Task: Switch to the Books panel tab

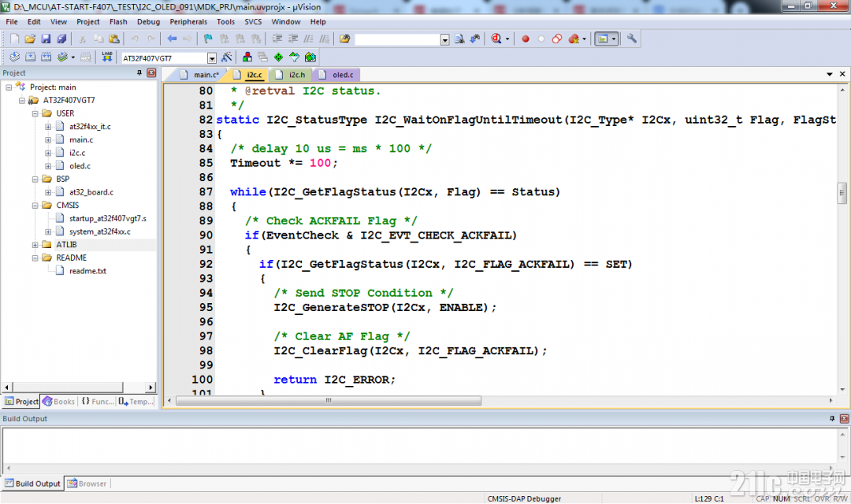Action: (x=58, y=402)
